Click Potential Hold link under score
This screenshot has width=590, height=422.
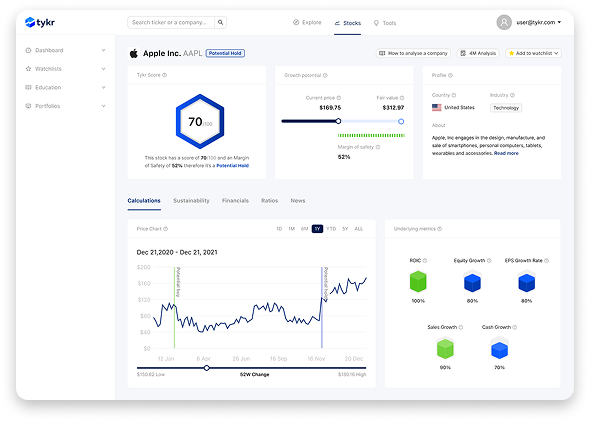[x=233, y=165]
